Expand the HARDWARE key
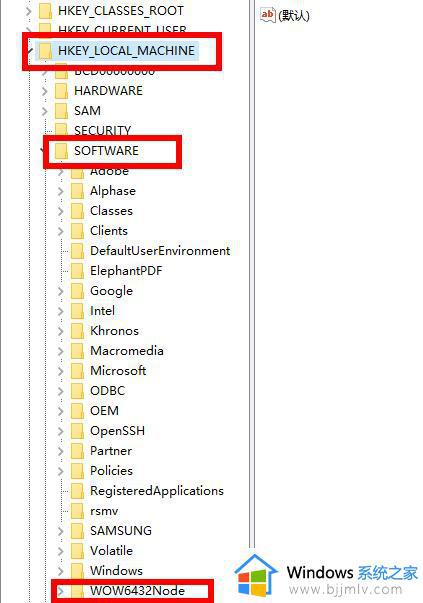The width and height of the screenshot is (423, 603). (45, 91)
